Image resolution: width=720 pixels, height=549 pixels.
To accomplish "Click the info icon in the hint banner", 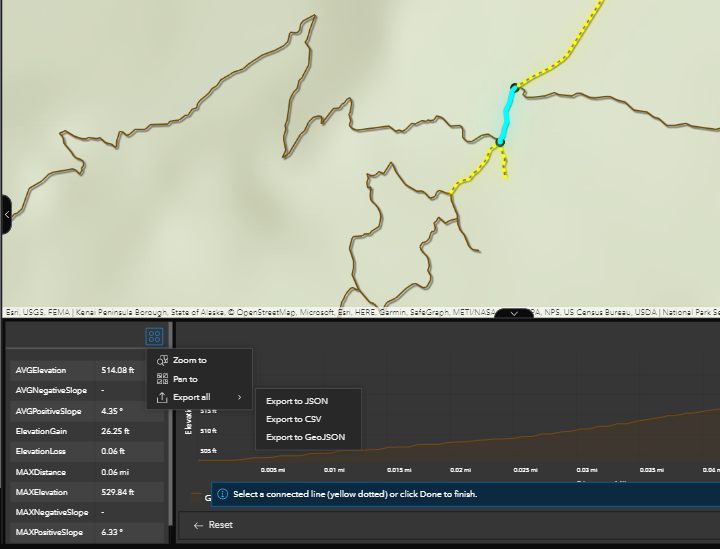I will click(223, 494).
